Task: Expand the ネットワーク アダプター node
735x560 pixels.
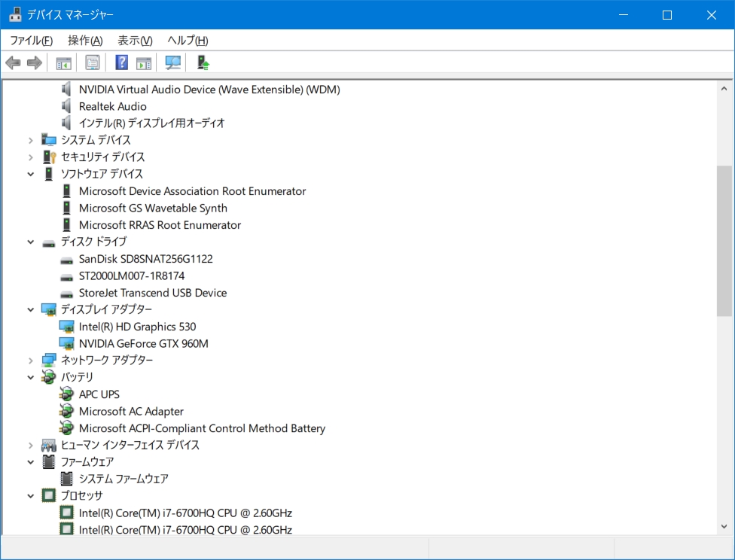Action: coord(30,361)
